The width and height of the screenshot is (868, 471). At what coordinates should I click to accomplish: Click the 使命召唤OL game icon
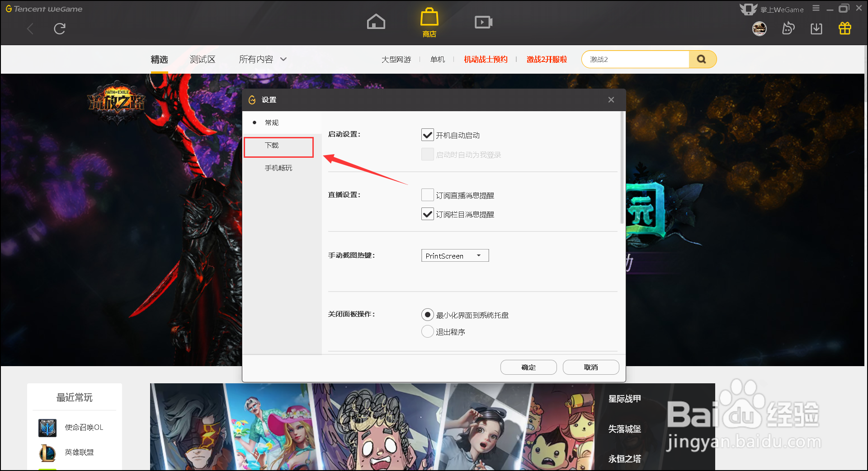(47, 428)
